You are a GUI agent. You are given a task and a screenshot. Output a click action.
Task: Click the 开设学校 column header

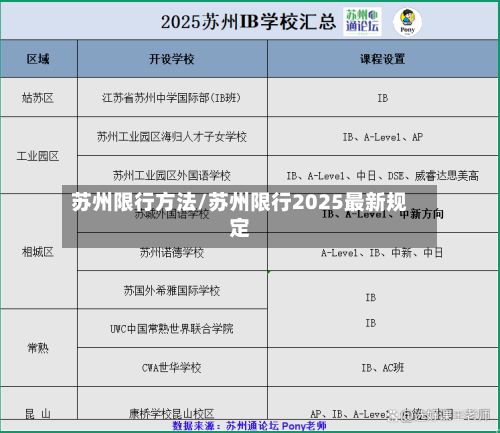coord(172,59)
